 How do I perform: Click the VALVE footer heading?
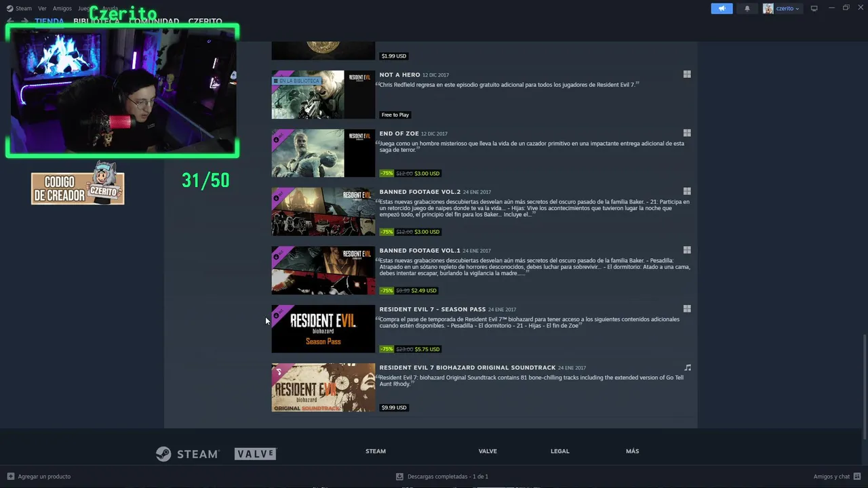click(488, 451)
